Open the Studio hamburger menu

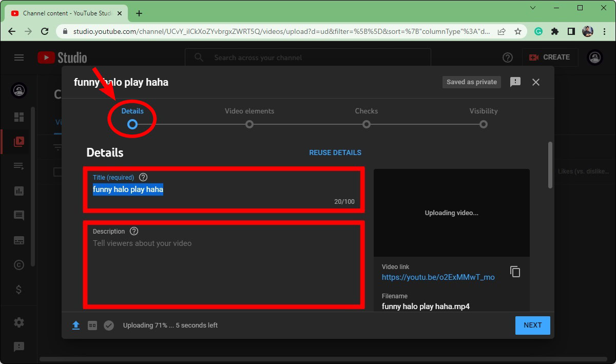click(x=19, y=58)
